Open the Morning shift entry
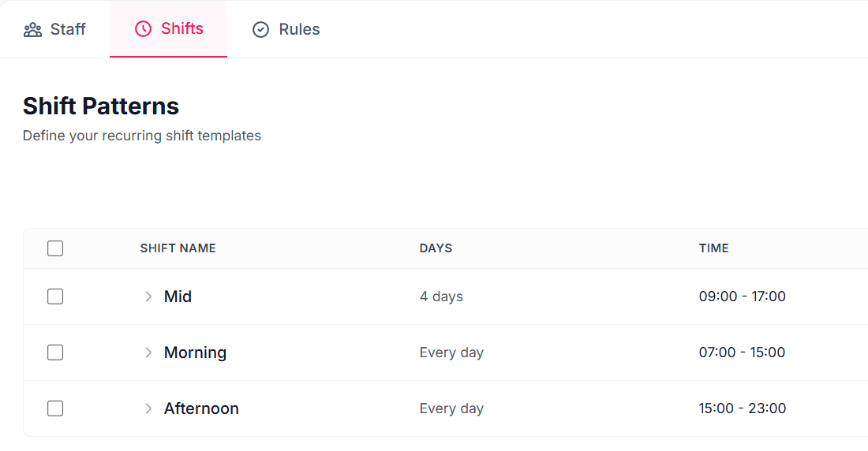868x451 pixels. pos(195,352)
